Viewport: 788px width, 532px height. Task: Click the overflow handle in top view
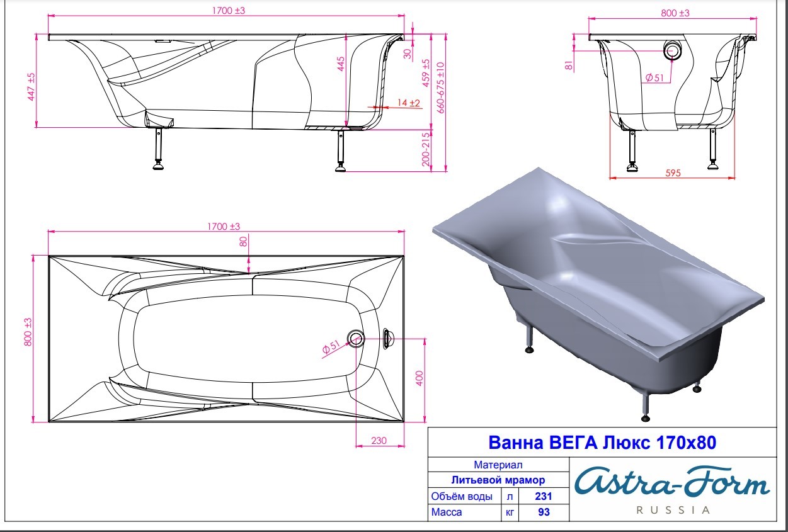click(x=387, y=339)
